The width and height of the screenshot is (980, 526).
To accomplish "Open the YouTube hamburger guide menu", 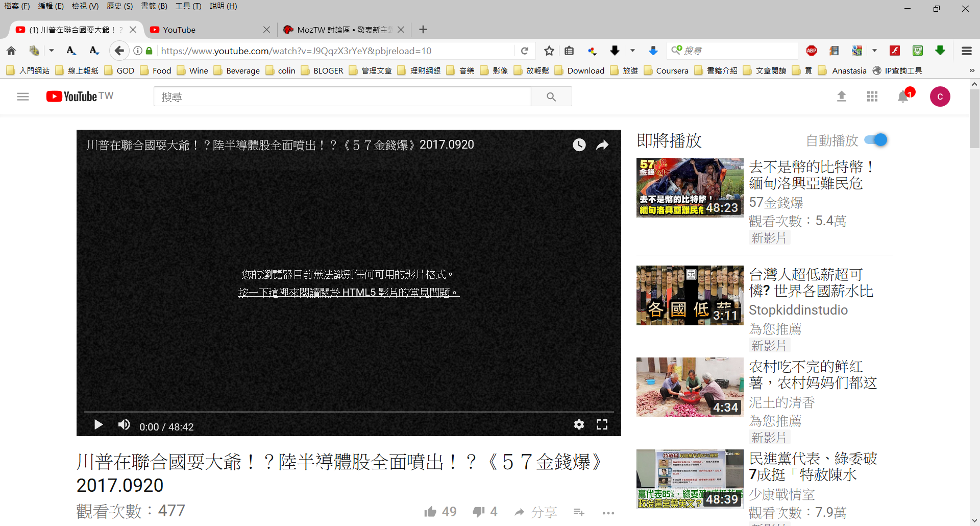I will [x=23, y=97].
